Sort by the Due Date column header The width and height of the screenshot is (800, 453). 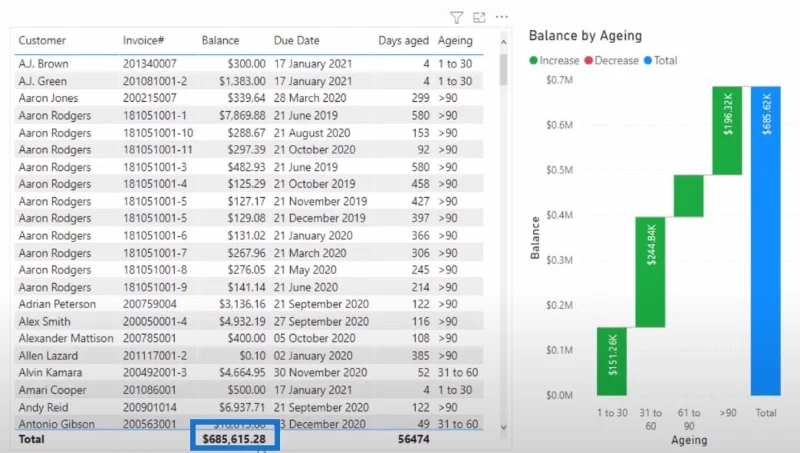[296, 40]
